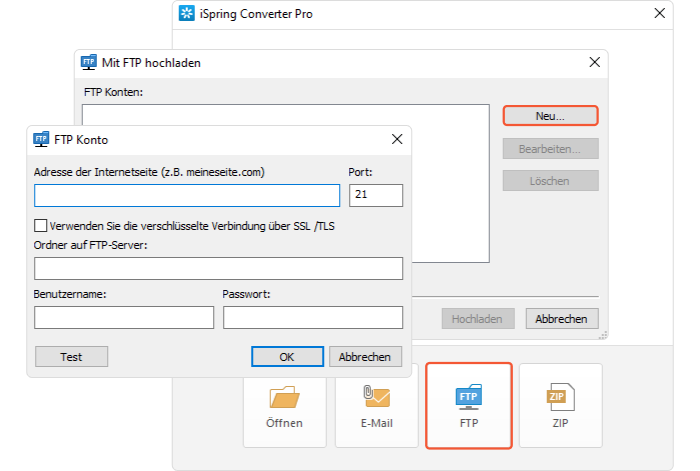Click the ZIP export icon tile

[x=560, y=405]
